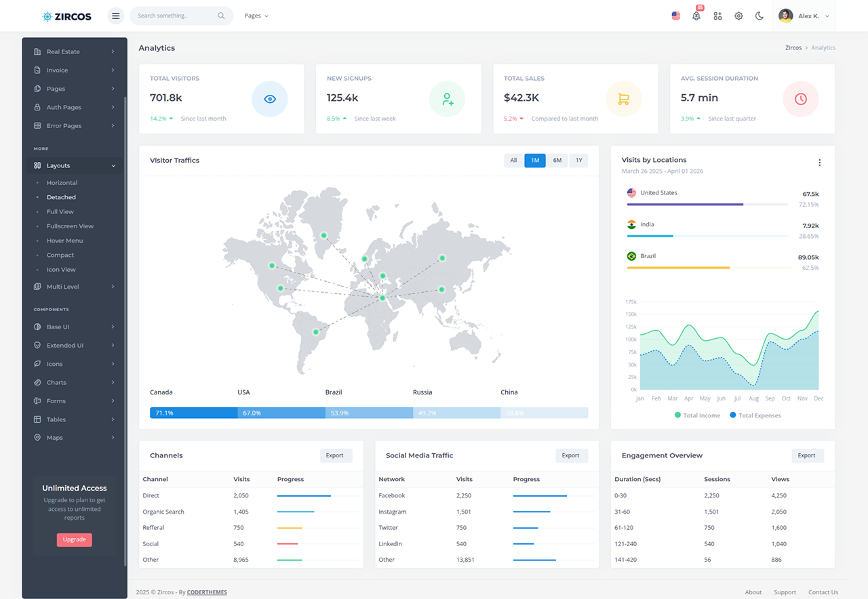This screenshot has width=868, height=599.
Task: Open the apps grid icon
Action: (x=717, y=16)
